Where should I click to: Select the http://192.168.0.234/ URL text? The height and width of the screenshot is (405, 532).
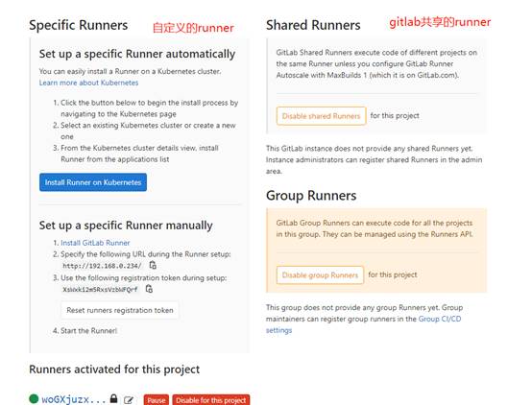102,266
